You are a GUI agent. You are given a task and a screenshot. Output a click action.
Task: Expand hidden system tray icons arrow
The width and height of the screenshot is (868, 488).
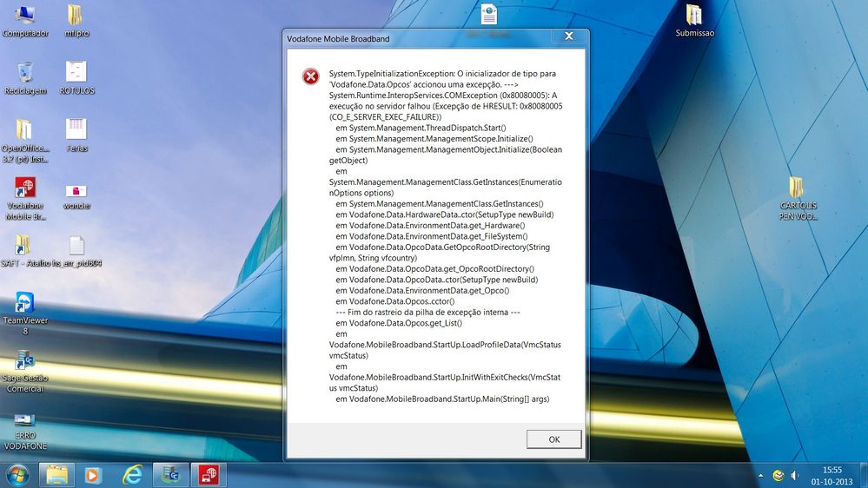[762, 475]
